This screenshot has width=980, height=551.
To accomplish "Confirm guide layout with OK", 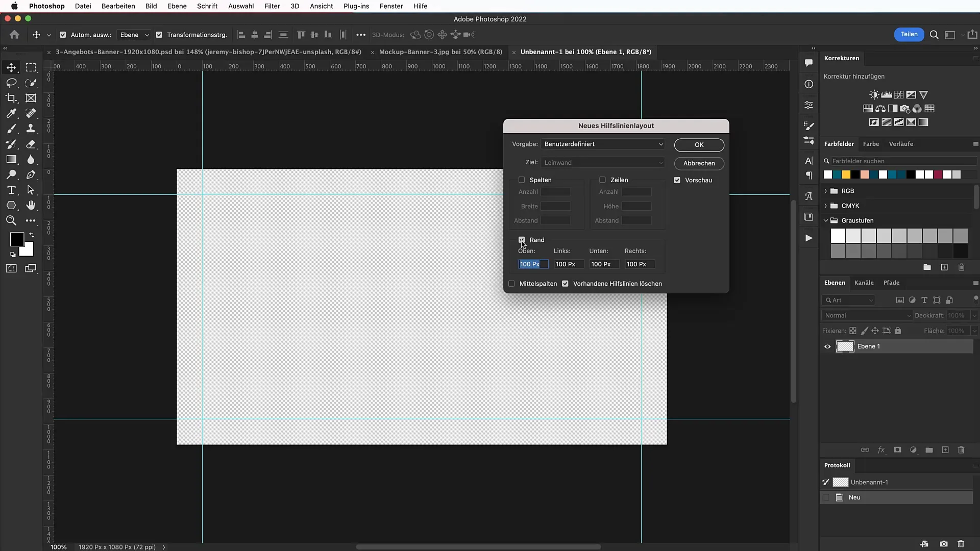I will click(699, 145).
